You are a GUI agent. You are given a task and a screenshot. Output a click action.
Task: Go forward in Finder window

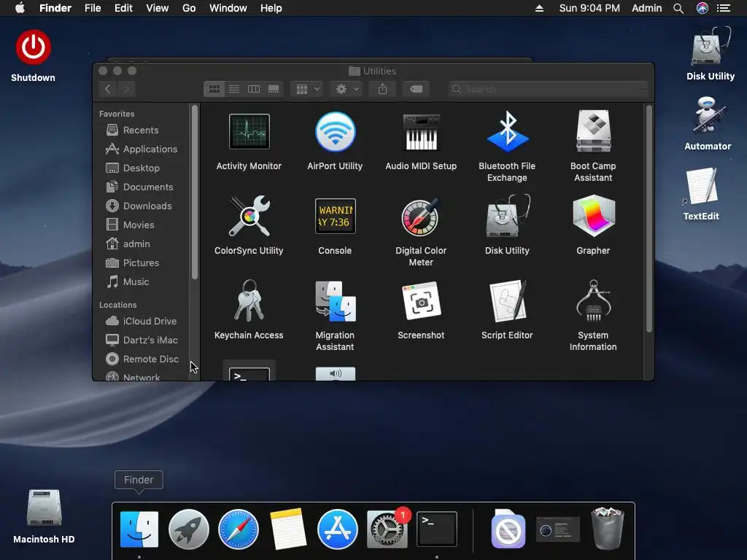(126, 89)
